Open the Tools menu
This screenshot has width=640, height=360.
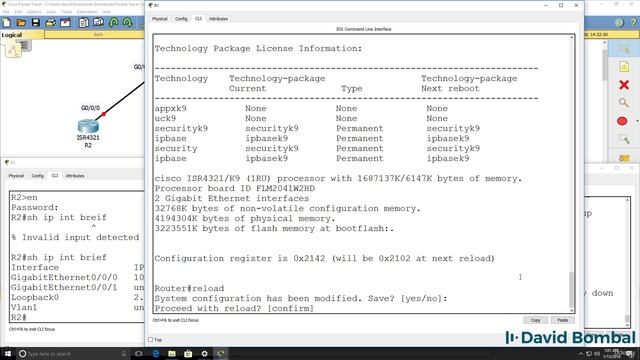[x=67, y=12]
